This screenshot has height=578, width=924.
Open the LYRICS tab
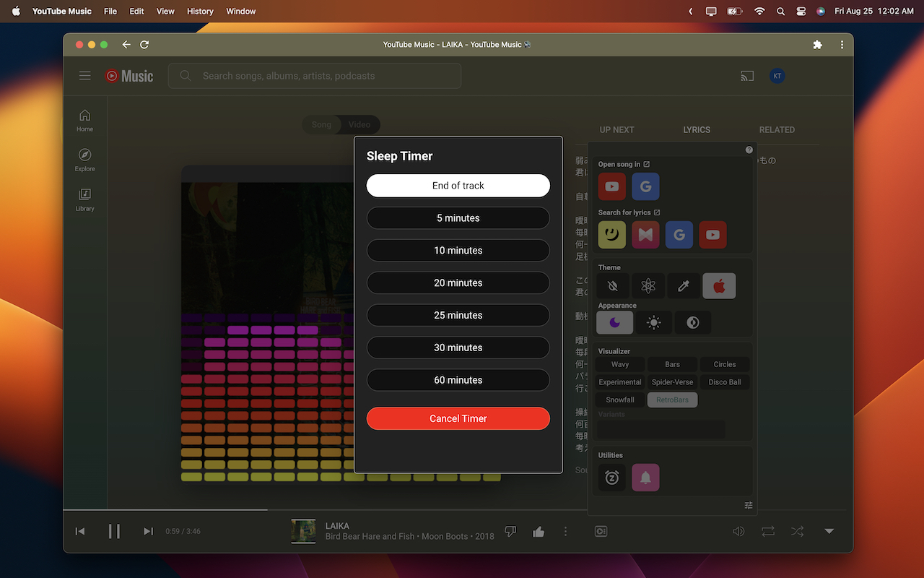pyautogui.click(x=697, y=130)
